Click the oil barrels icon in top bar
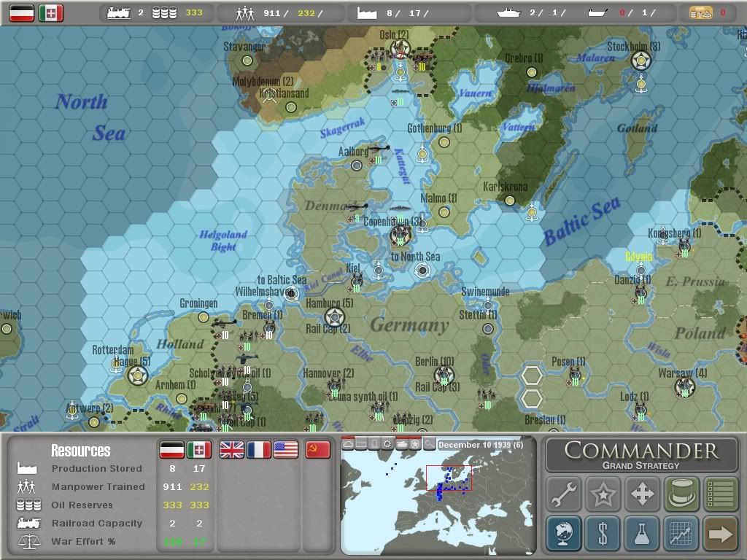This screenshot has width=747, height=560. pos(164,13)
